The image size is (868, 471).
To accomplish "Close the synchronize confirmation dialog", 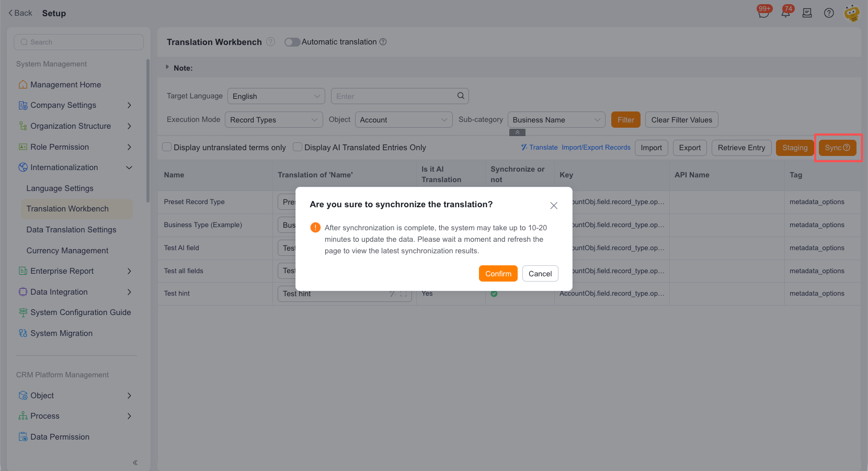I will (554, 206).
